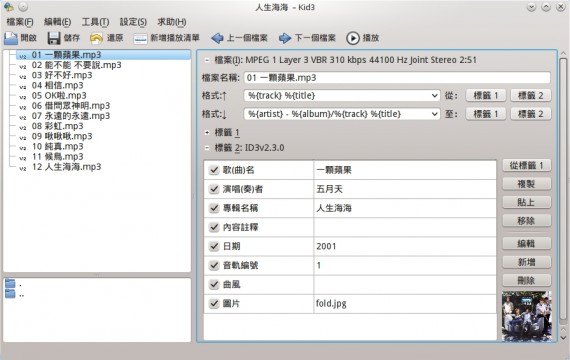
Task: Select 09 啾啾啾.mp3 in file list
Action: (x=62, y=136)
